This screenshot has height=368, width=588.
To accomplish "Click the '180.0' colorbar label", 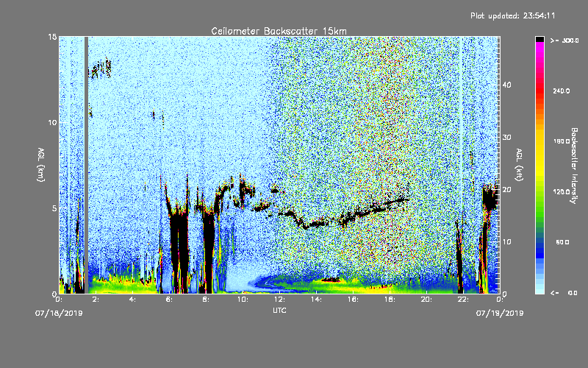I will (x=562, y=141).
